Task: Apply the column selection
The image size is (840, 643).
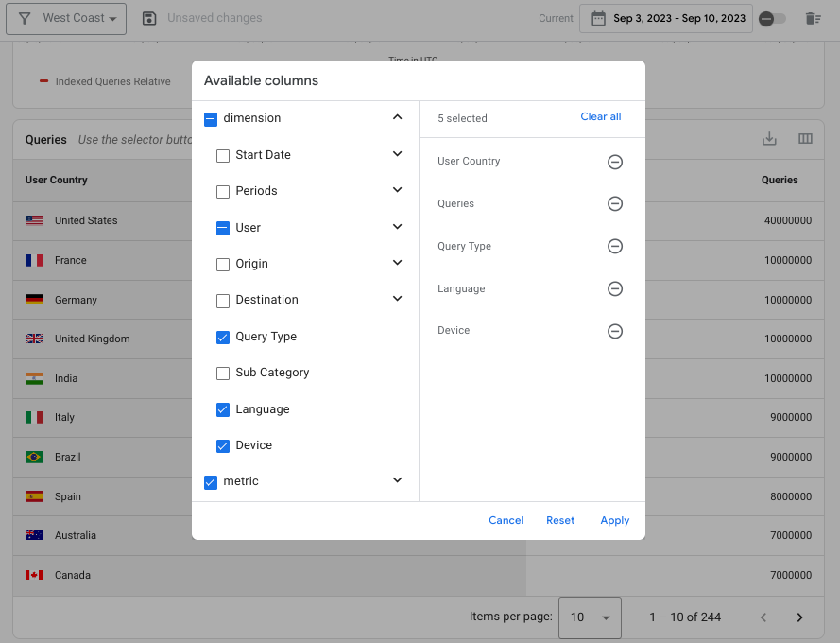Action: pos(614,520)
